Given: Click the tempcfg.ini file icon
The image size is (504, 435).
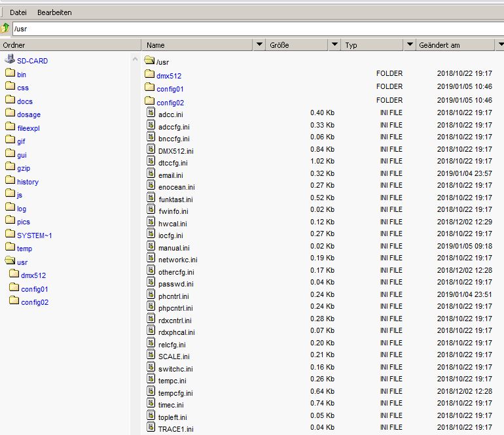Looking at the screenshot, I should tap(151, 391).
